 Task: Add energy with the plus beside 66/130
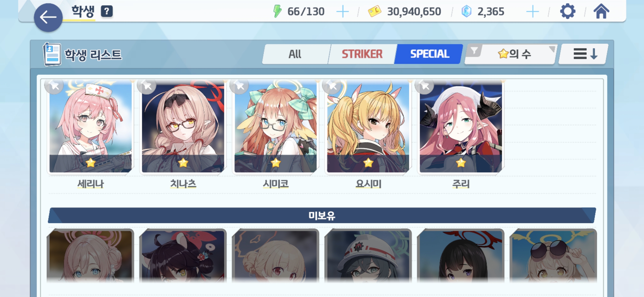[x=343, y=12]
